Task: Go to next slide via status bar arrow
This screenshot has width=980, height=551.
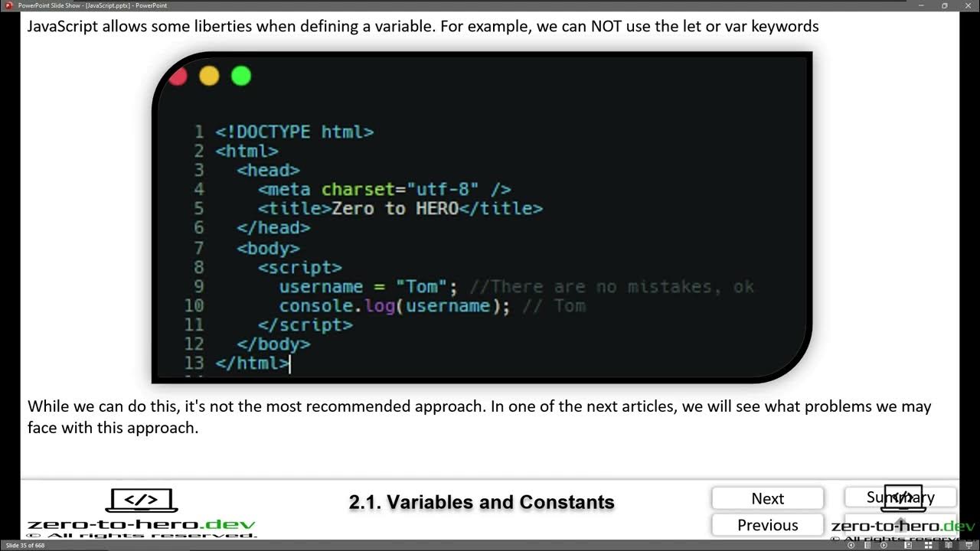Action: click(885, 546)
